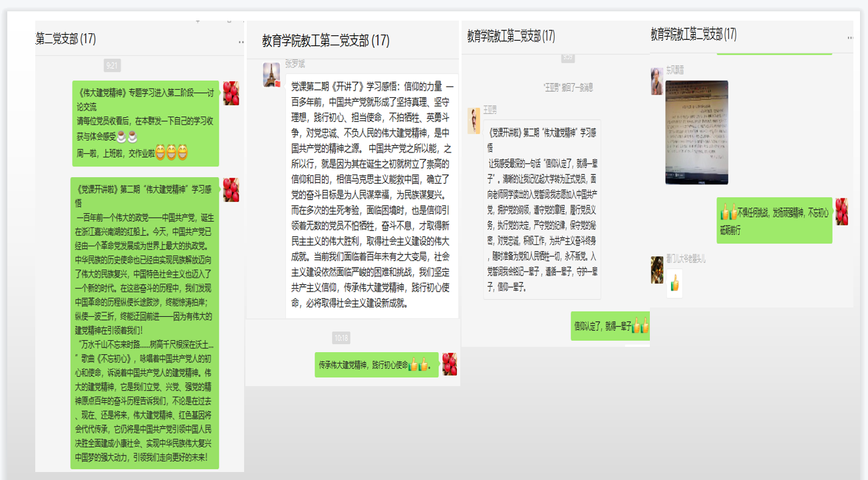The height and width of the screenshot is (480, 868).
Task: Click 张罗斌's Eiffel Tower avatar
Action: [271, 75]
